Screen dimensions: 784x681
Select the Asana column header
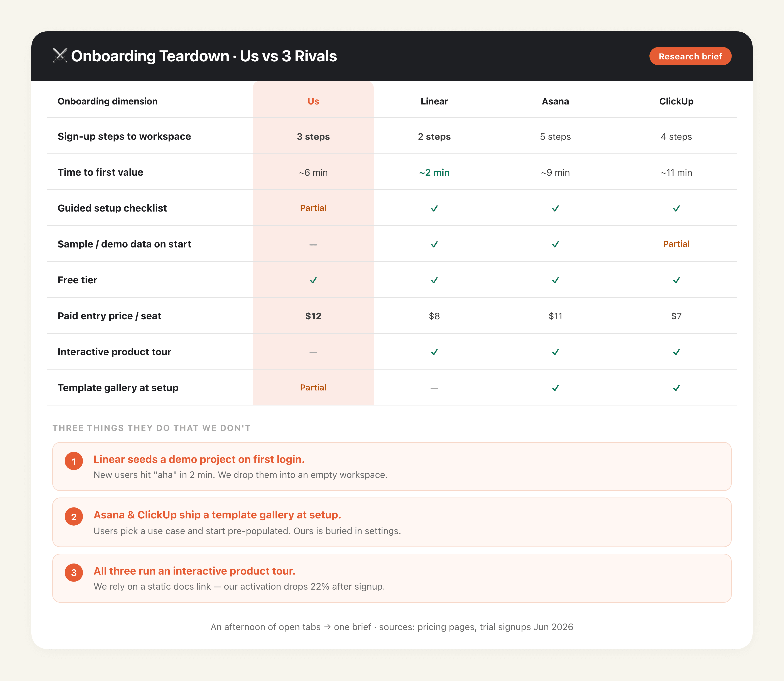point(555,101)
